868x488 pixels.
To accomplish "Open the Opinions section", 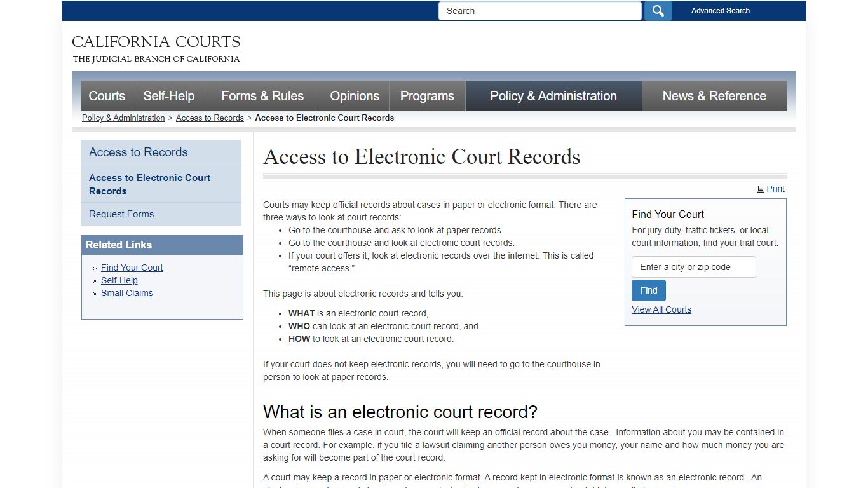I will pyautogui.click(x=354, y=96).
